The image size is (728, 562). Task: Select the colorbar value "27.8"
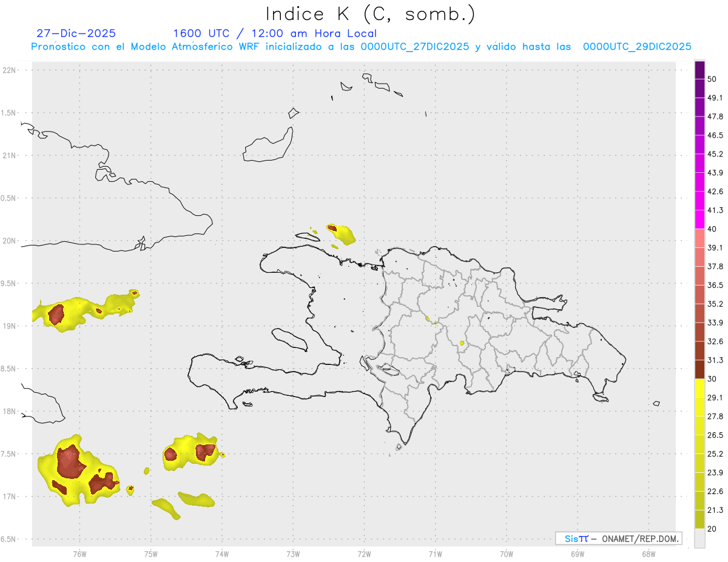[x=715, y=416]
